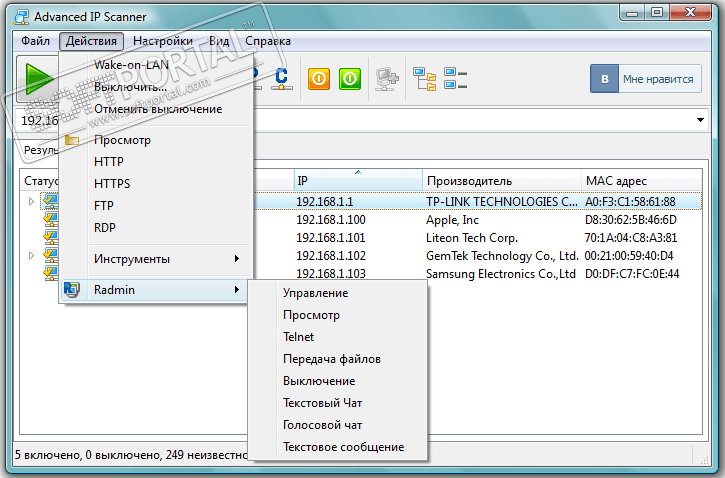This screenshot has width=725, height=478.
Task: Click MAC address 00:21:00:59:40:D4
Action: click(629, 256)
